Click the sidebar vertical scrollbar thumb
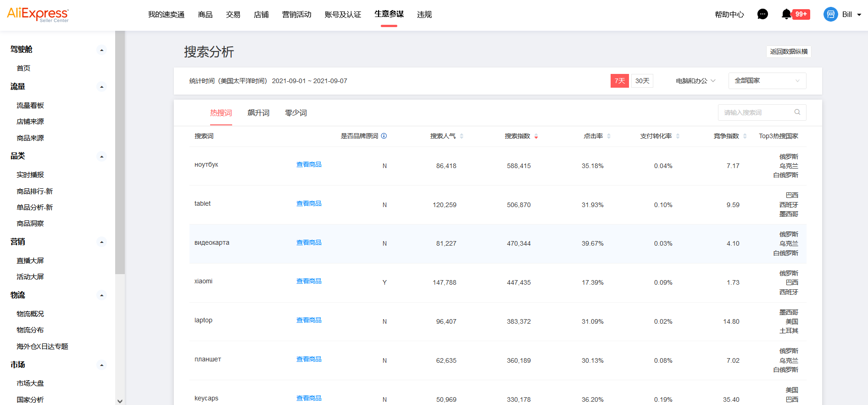The height and width of the screenshot is (405, 868). coord(120,152)
